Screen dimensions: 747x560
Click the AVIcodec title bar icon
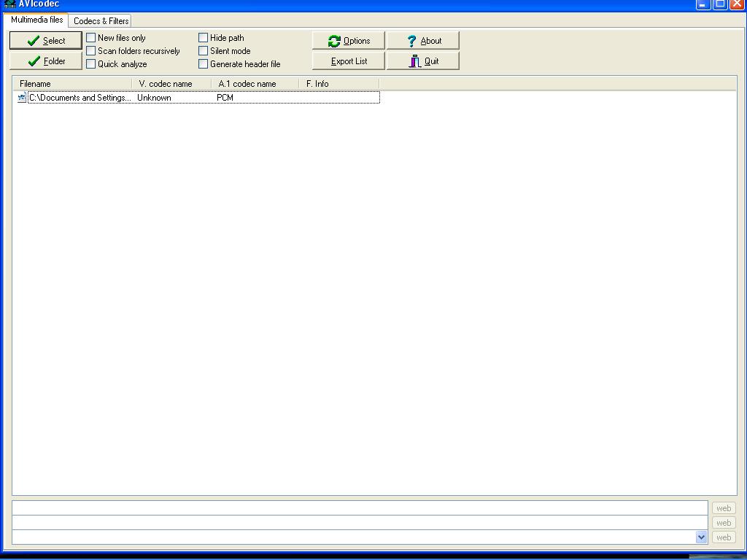tap(9, 4)
